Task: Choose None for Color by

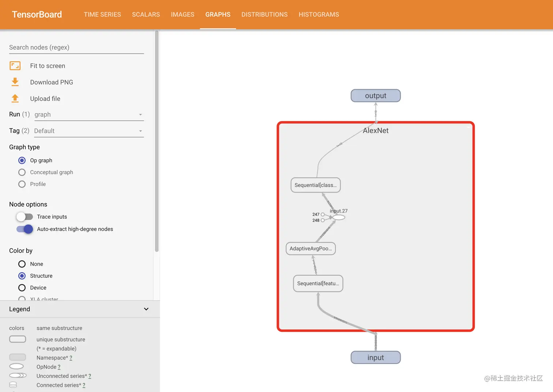Action: pos(22,264)
